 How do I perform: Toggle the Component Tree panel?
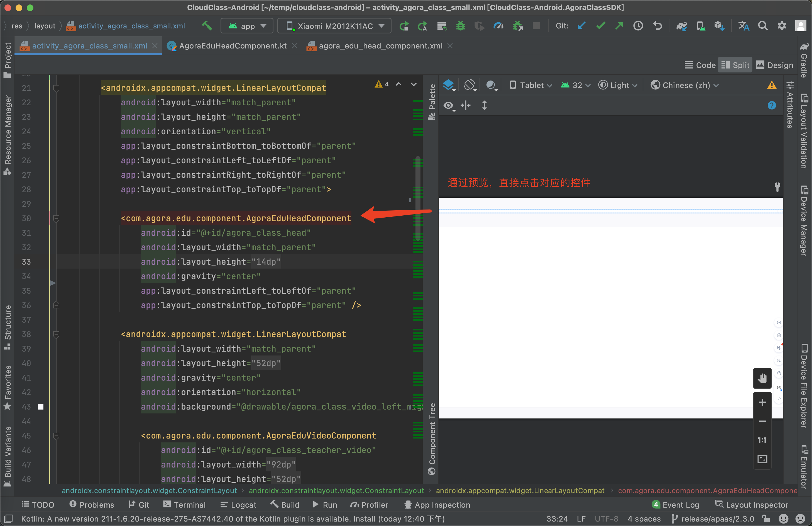click(432, 439)
